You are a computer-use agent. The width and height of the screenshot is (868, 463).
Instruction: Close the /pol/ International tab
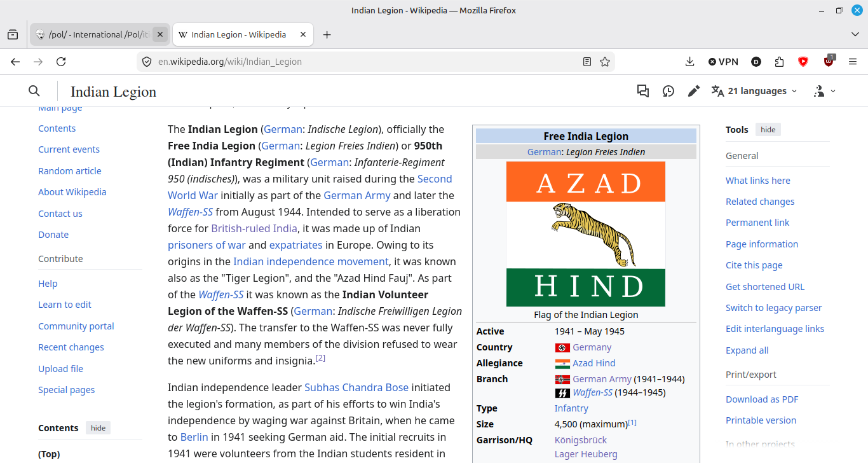(x=160, y=34)
